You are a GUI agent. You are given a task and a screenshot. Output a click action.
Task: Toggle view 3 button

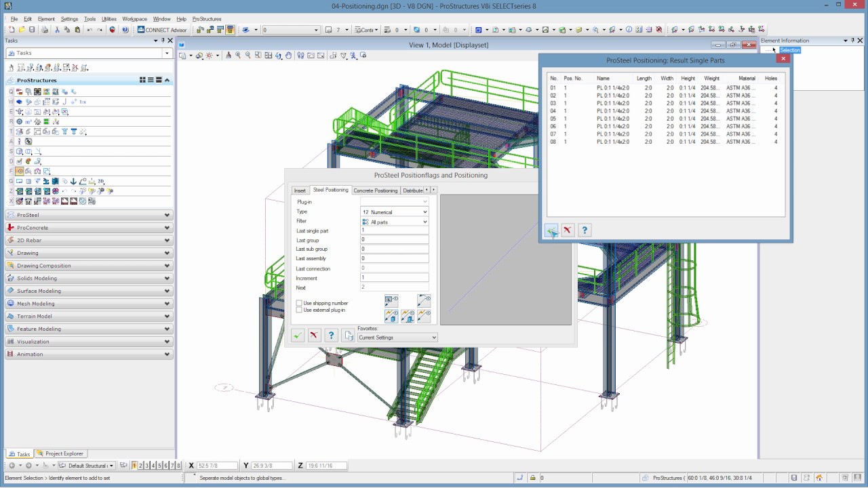(147, 466)
